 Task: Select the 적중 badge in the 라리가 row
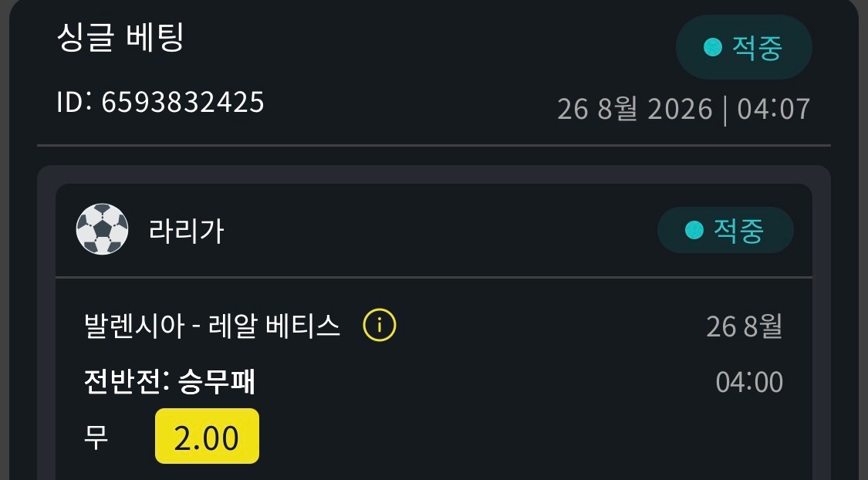[725, 230]
